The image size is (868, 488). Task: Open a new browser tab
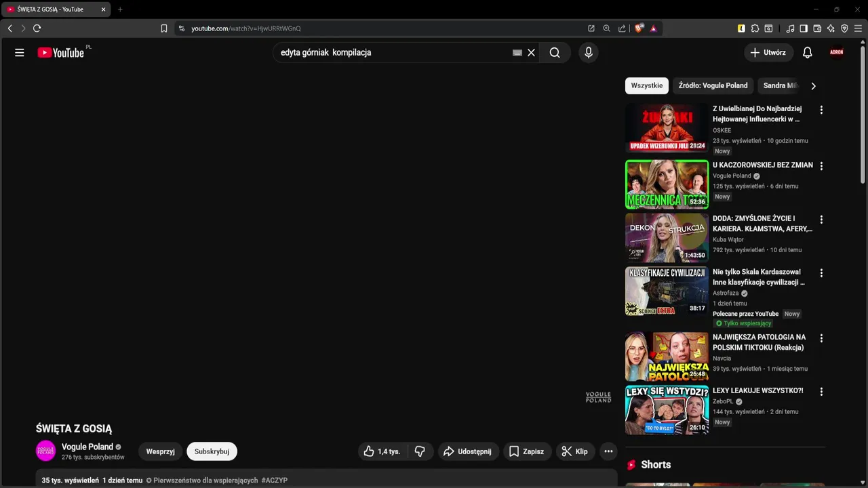tap(120, 9)
